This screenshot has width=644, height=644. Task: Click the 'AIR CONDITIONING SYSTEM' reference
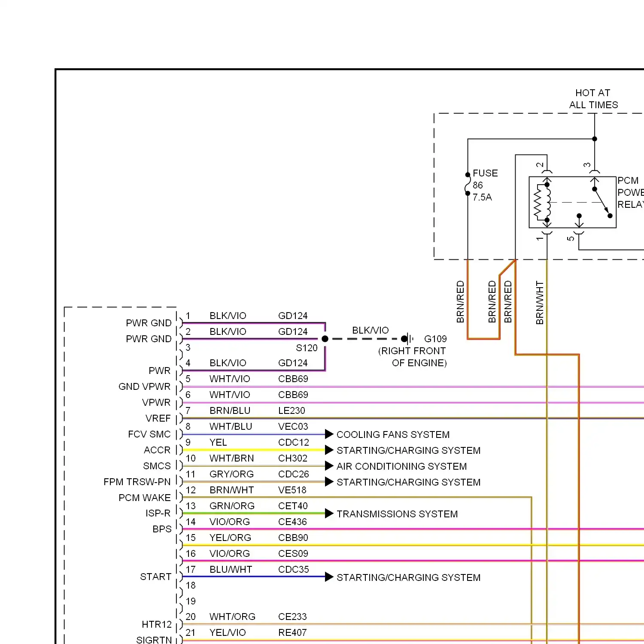click(401, 466)
